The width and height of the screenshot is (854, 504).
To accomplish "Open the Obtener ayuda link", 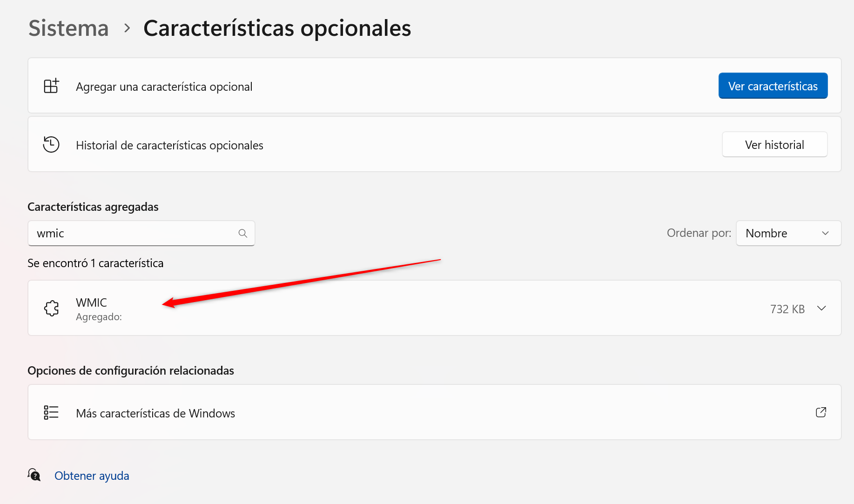I will (92, 476).
